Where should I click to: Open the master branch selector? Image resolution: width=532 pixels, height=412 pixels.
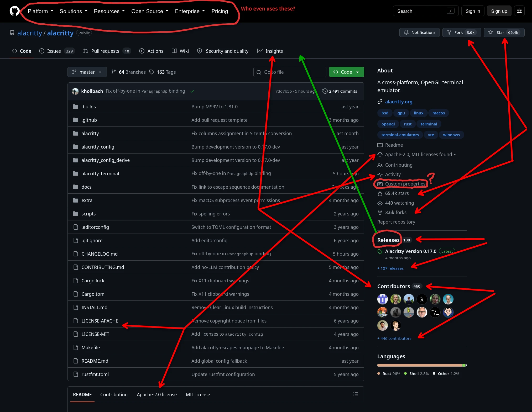click(x=87, y=72)
